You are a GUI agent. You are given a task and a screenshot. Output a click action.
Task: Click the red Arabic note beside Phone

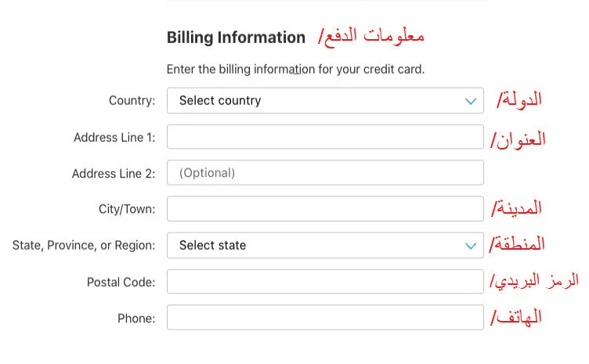click(x=518, y=317)
